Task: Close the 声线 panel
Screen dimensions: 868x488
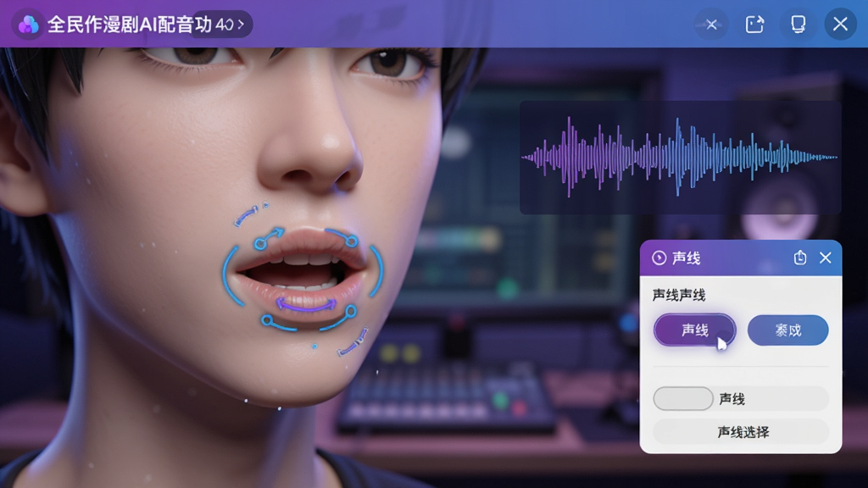Action: (826, 258)
